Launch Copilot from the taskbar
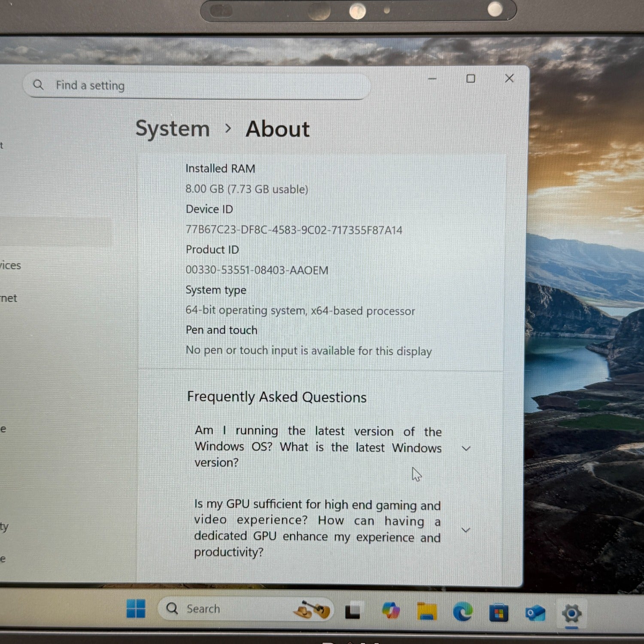Screen dimensions: 644x644 coord(391,611)
